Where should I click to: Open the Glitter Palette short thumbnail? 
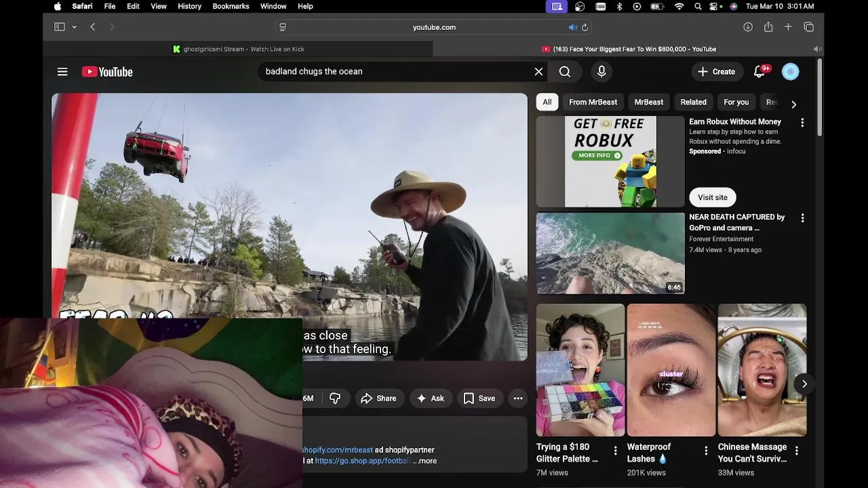[580, 370]
